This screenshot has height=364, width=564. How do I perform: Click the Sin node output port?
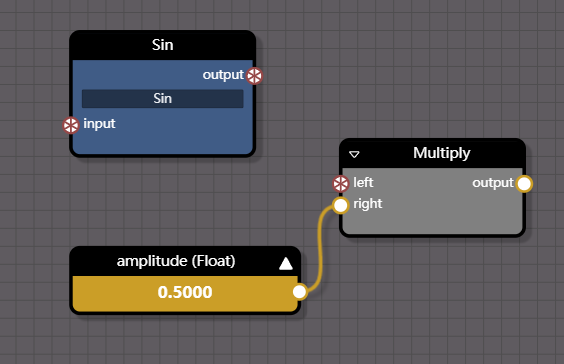[255, 76]
